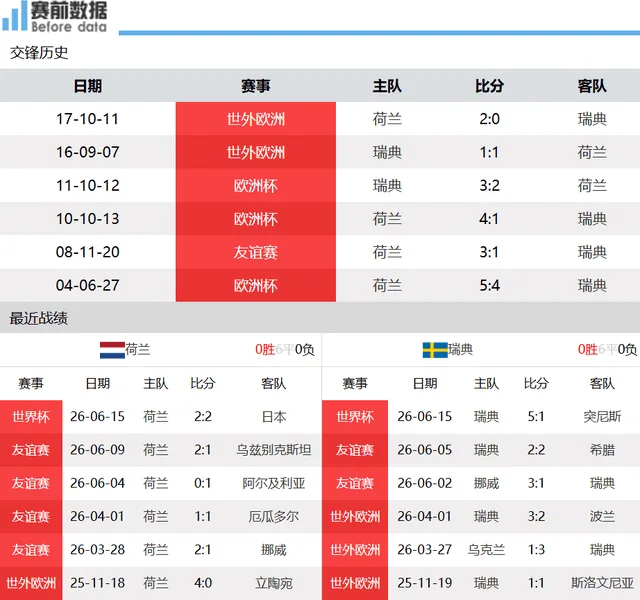The image size is (640, 600).
Task: Click the 世外欧洲 cell for the 16-09-07 match
Action: tap(256, 152)
